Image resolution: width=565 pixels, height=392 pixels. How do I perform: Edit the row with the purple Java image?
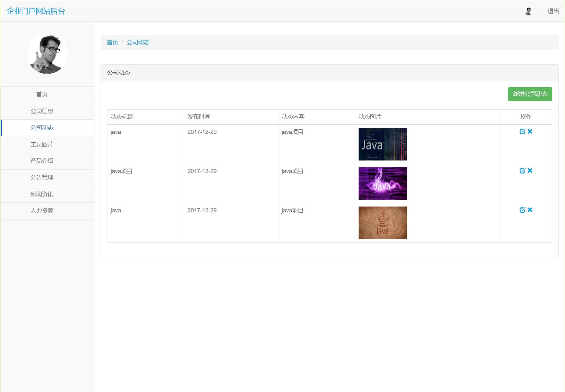(522, 171)
